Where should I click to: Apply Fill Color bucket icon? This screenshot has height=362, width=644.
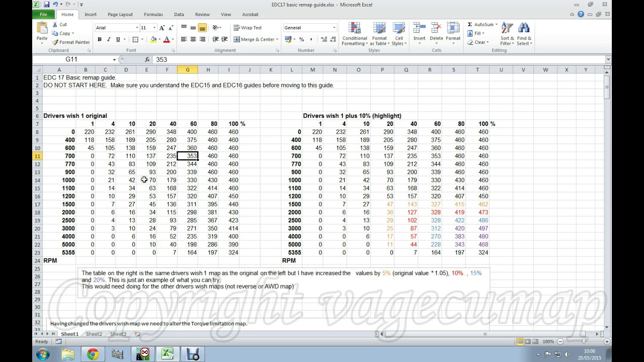point(153,39)
